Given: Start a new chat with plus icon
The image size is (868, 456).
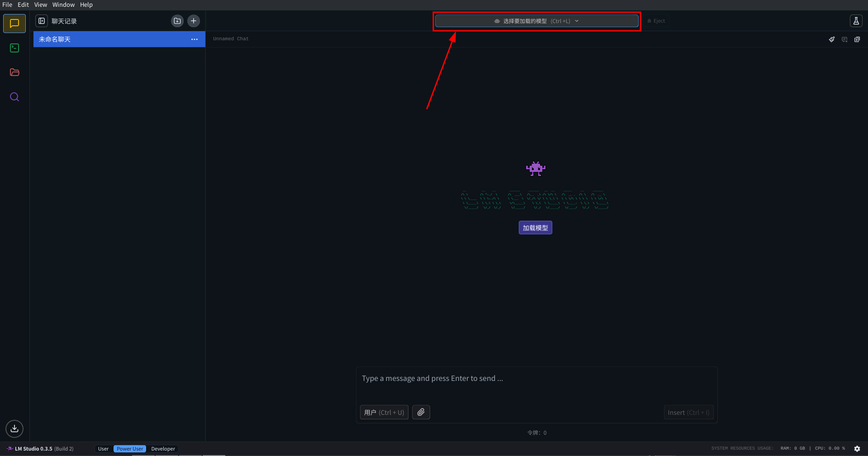Looking at the screenshot, I should [x=194, y=21].
